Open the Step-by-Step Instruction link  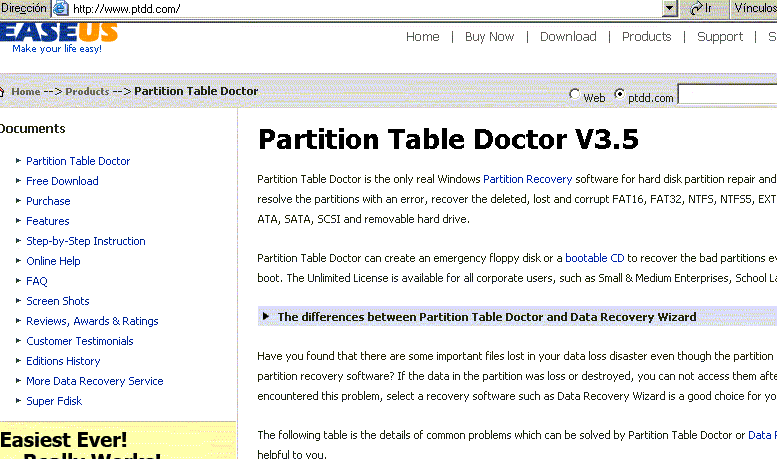86,241
